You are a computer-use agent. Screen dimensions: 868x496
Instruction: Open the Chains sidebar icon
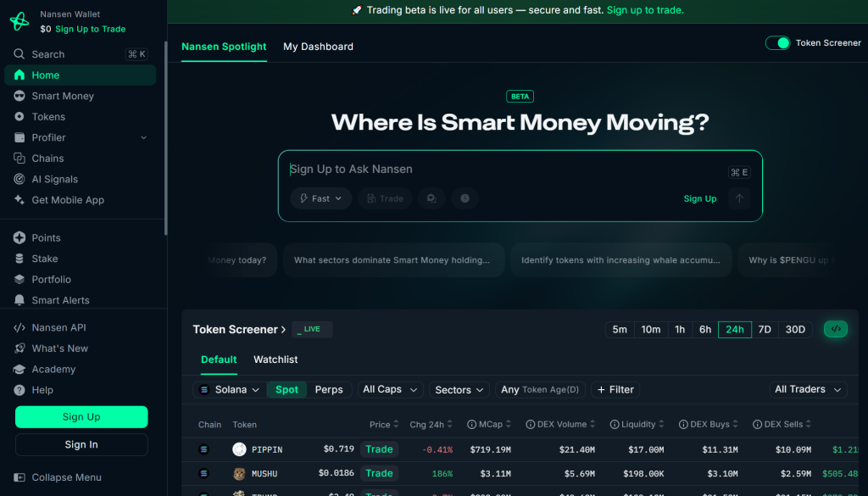point(19,159)
